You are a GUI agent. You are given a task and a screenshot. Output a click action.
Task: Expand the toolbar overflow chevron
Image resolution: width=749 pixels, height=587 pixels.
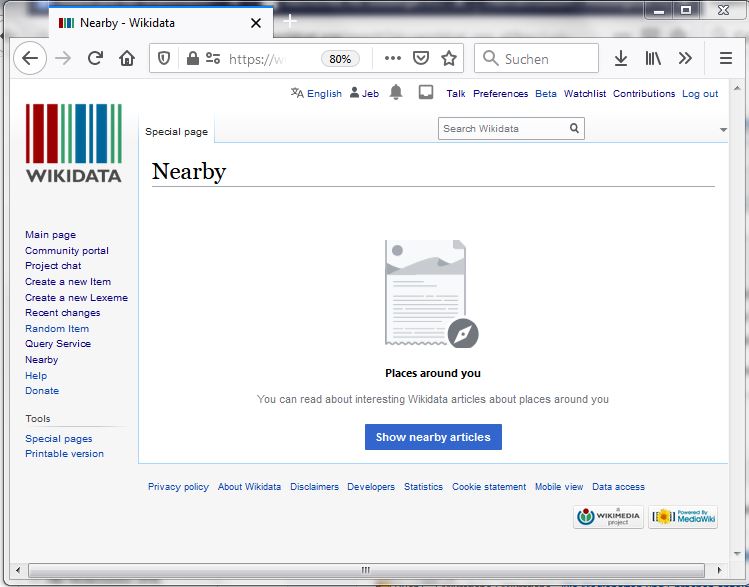click(685, 59)
